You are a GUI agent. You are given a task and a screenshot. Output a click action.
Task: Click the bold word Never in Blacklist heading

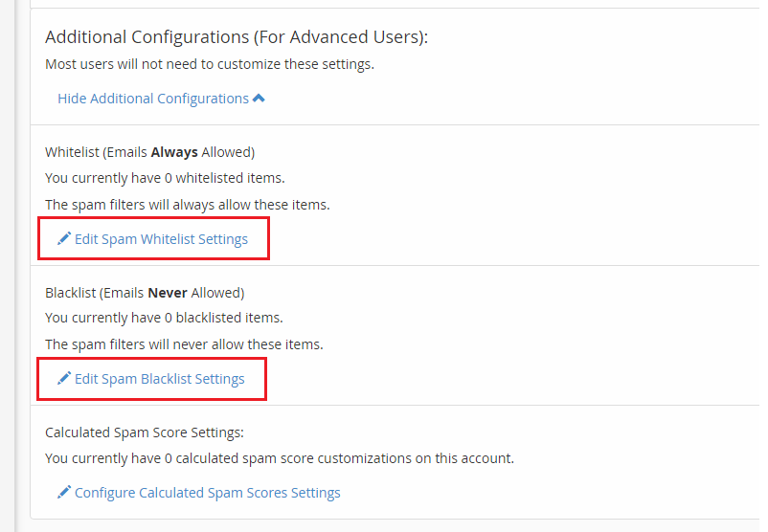pos(168,293)
